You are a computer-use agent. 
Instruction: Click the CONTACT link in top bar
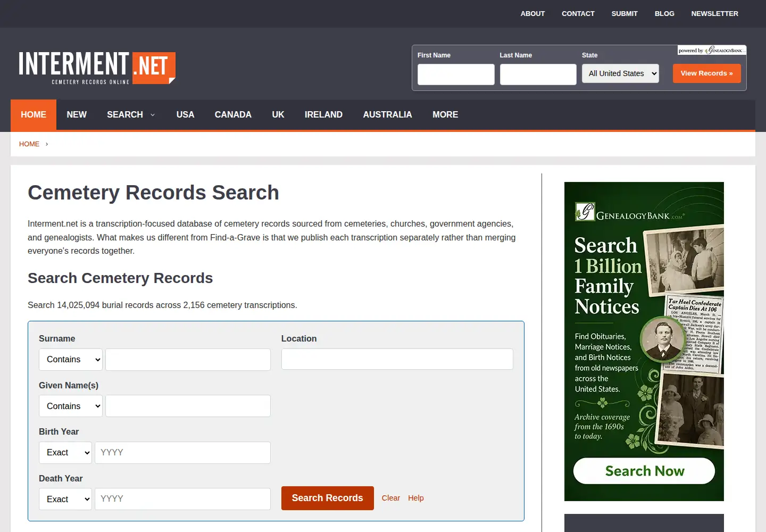pyautogui.click(x=578, y=14)
